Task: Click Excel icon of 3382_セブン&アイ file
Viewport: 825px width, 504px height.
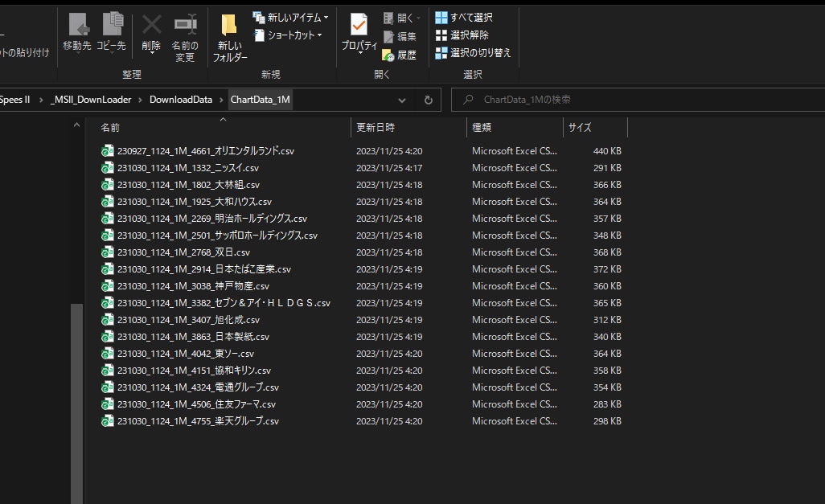Action: (x=107, y=303)
